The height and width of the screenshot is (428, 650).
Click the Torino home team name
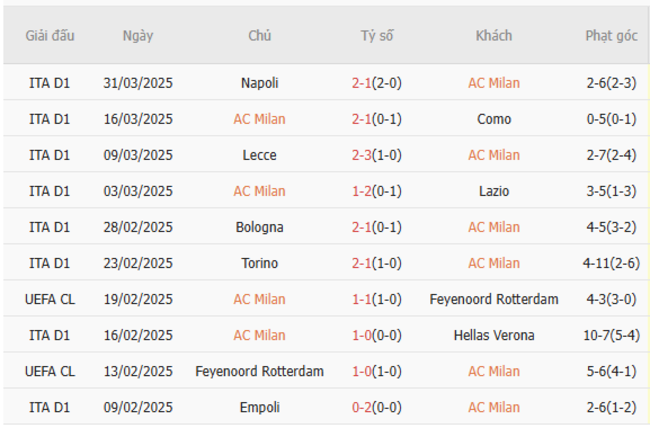point(260,263)
